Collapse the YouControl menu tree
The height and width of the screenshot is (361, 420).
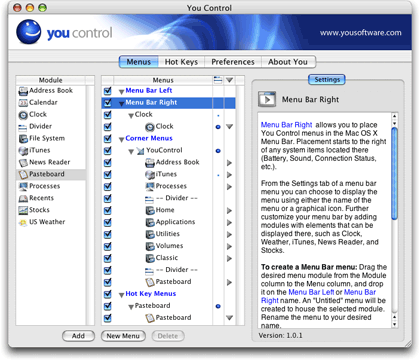pyautogui.click(x=131, y=151)
